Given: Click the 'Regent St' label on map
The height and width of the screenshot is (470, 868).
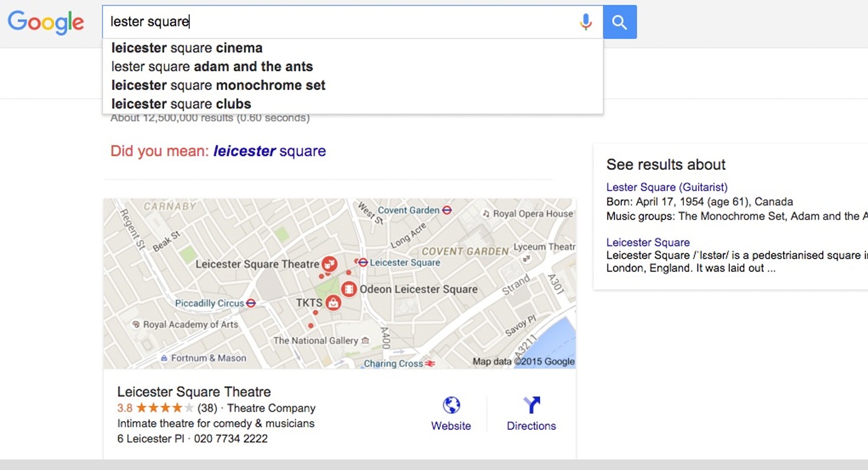Looking at the screenshot, I should coord(132,229).
